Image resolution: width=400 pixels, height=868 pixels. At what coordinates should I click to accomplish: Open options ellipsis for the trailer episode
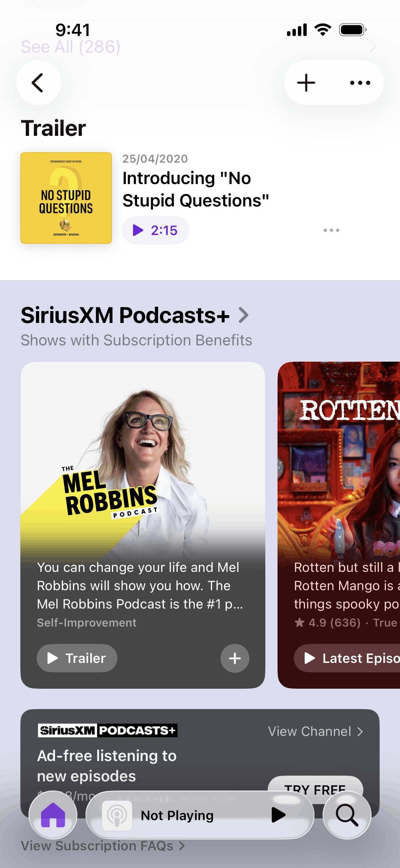tap(331, 230)
